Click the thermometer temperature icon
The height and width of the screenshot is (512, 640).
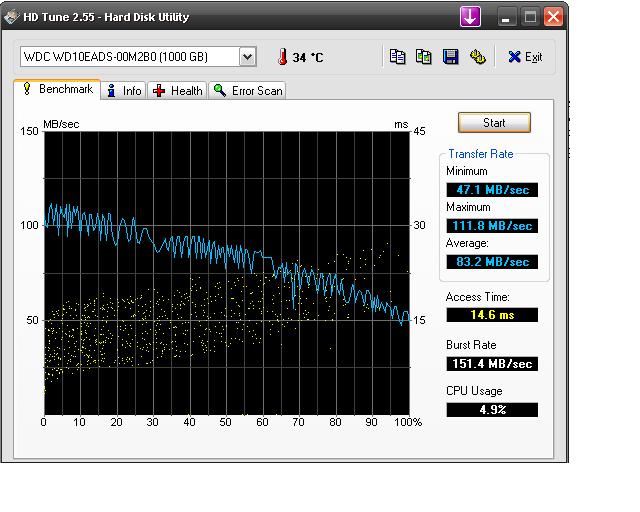click(x=282, y=57)
